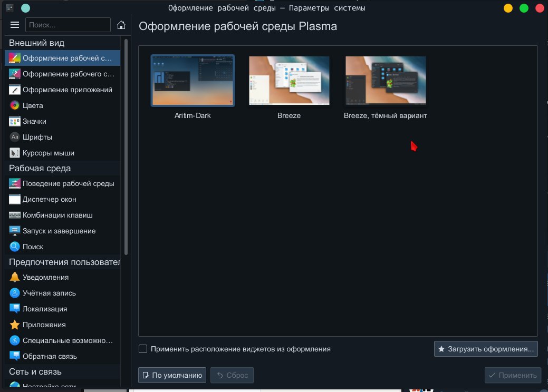Click the Специальные возможности accessibility icon

pyautogui.click(x=15, y=340)
